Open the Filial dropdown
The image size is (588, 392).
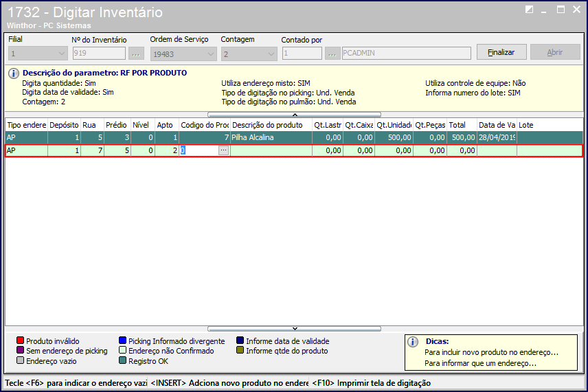tap(38, 54)
